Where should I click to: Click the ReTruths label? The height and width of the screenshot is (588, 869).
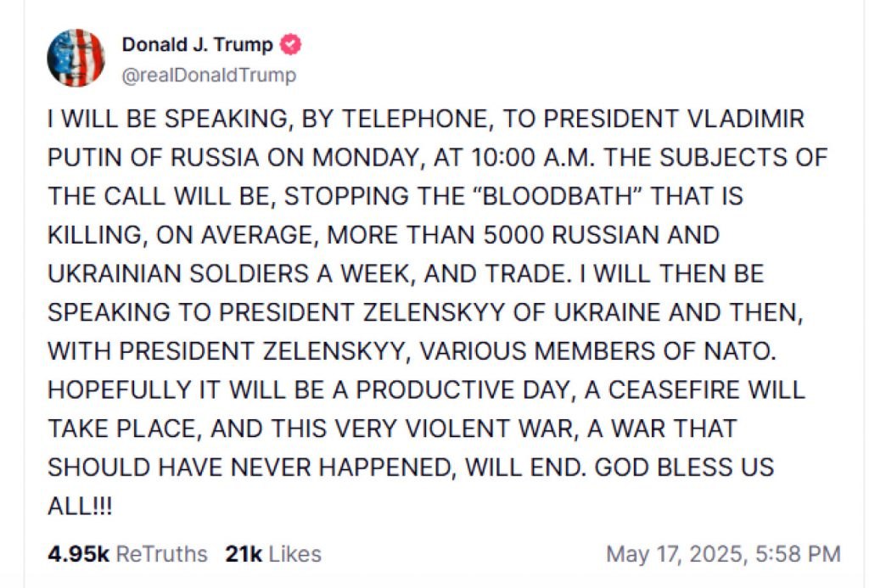click(x=161, y=554)
